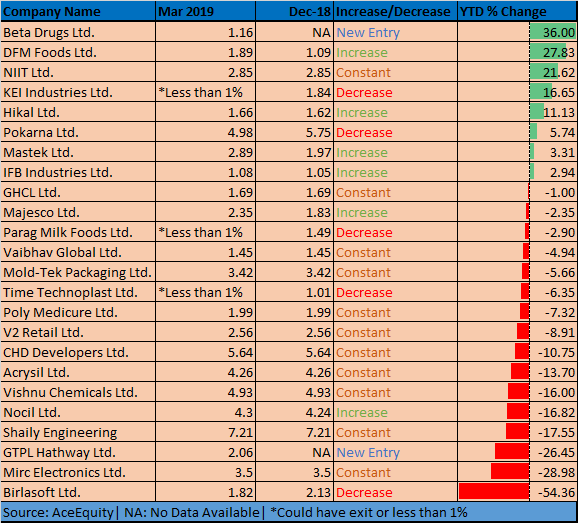Click the NIIT Ltd. company cell

pos(78,72)
